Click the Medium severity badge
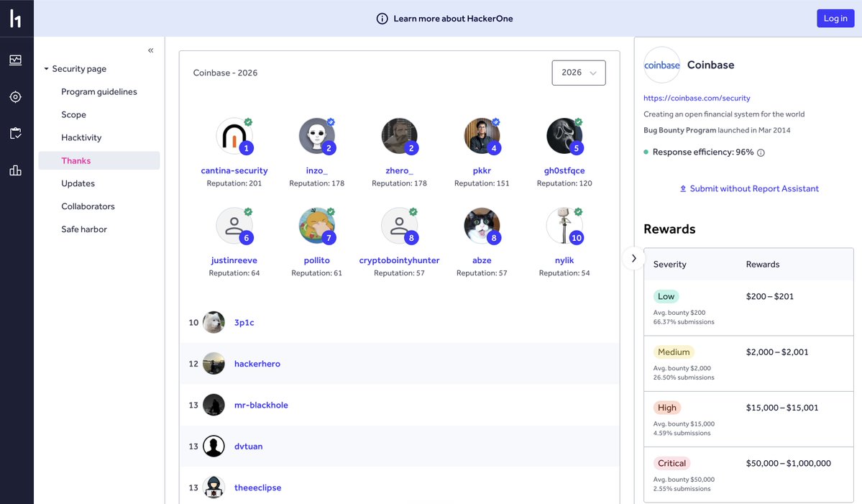The image size is (862, 504). tap(674, 352)
